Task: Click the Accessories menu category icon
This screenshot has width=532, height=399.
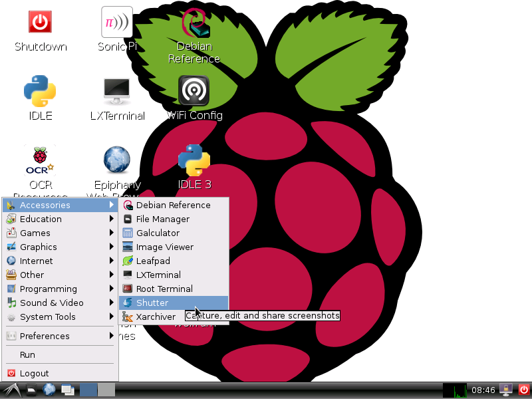Action: coord(11,205)
